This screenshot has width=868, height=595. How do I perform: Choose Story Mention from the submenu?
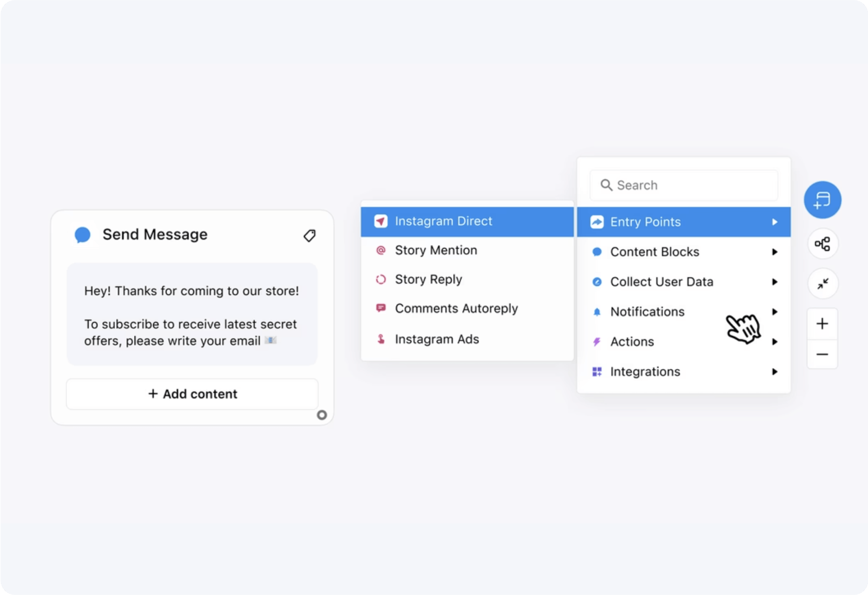pyautogui.click(x=436, y=250)
